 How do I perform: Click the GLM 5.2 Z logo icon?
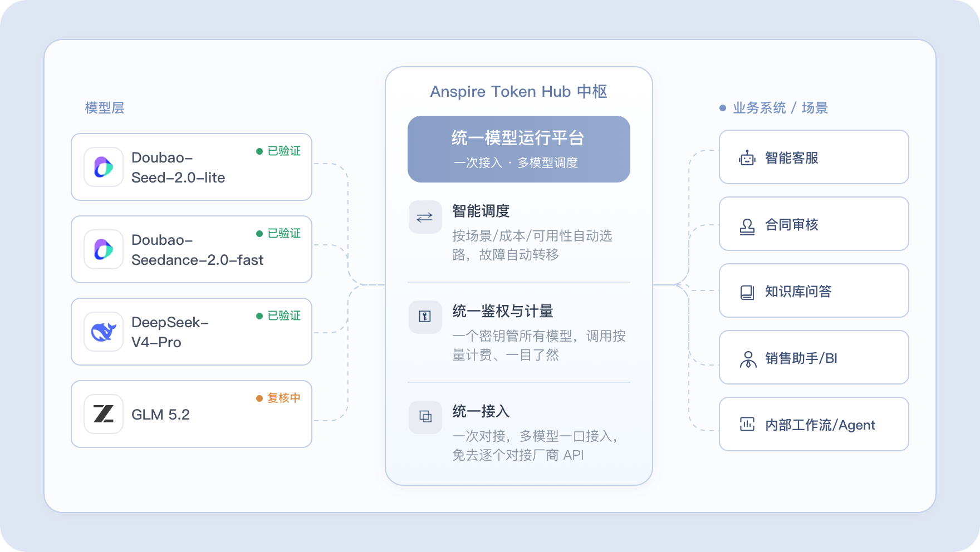coord(104,414)
